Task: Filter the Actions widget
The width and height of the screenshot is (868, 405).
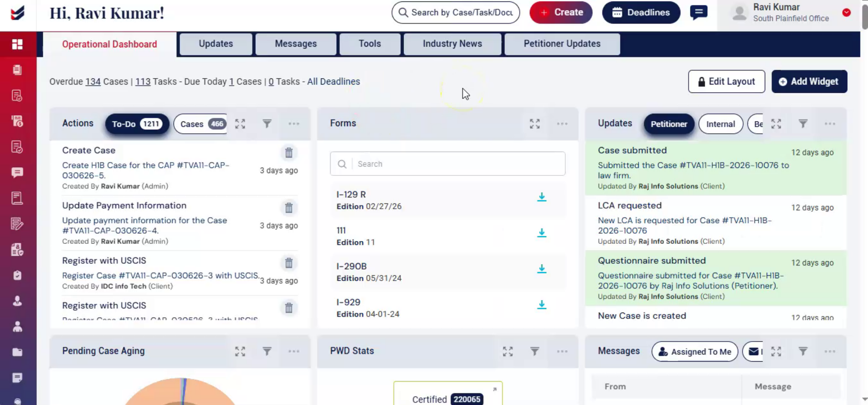Action: pyautogui.click(x=267, y=124)
